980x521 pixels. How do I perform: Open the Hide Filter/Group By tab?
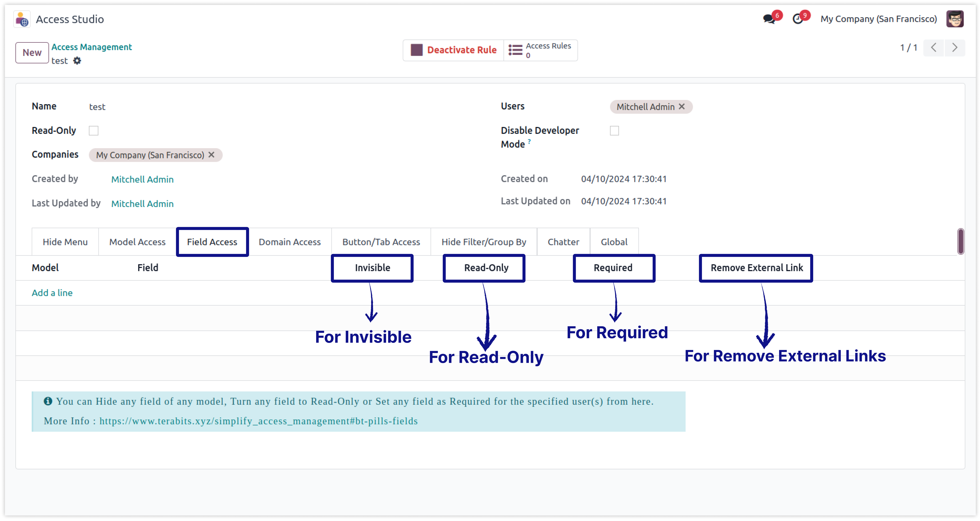click(484, 242)
